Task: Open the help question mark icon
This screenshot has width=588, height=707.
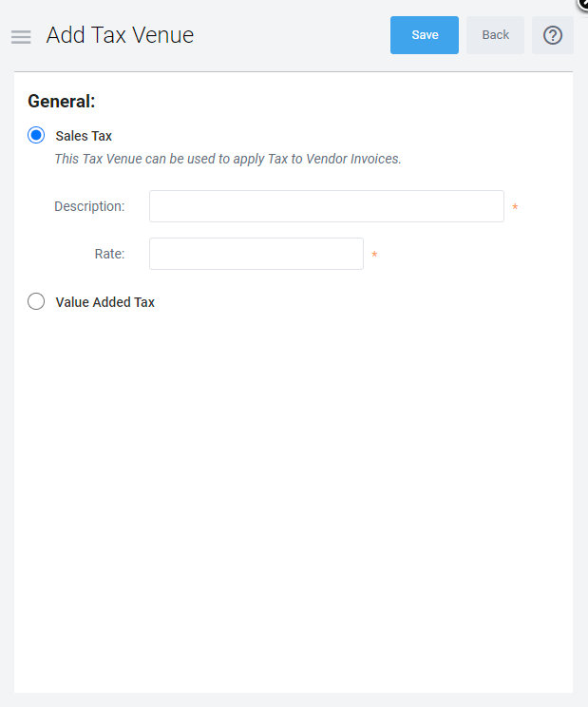Action: pyautogui.click(x=552, y=35)
